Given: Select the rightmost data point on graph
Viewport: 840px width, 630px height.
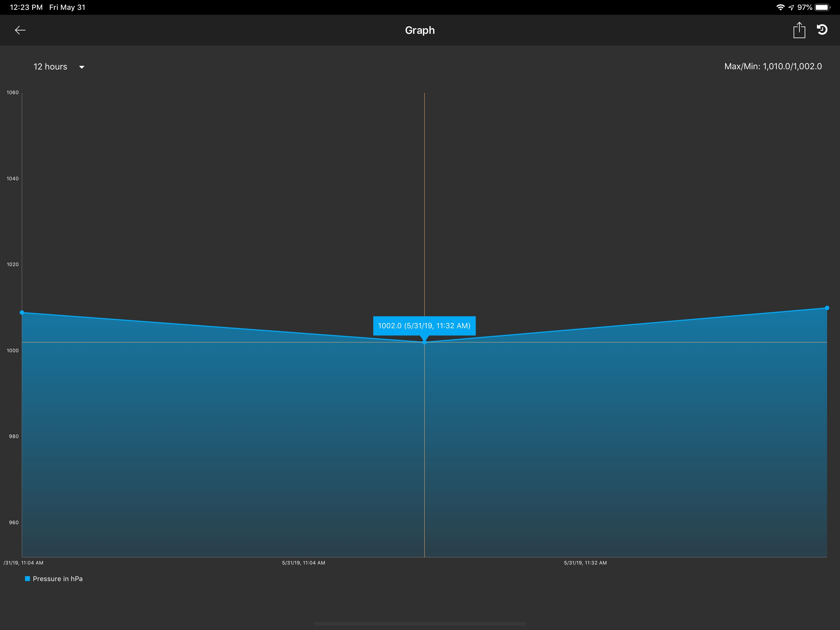Looking at the screenshot, I should pos(827,308).
